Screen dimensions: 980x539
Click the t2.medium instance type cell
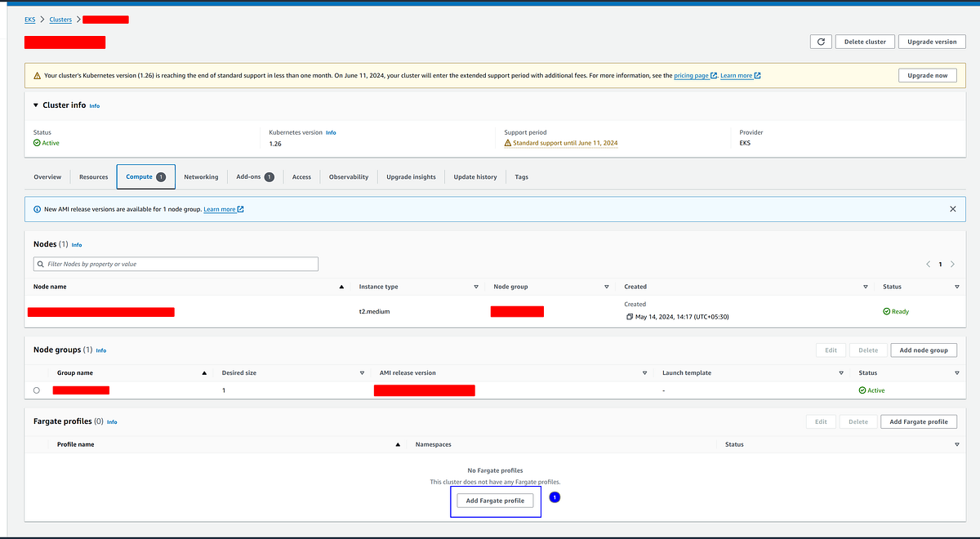pyautogui.click(x=375, y=311)
